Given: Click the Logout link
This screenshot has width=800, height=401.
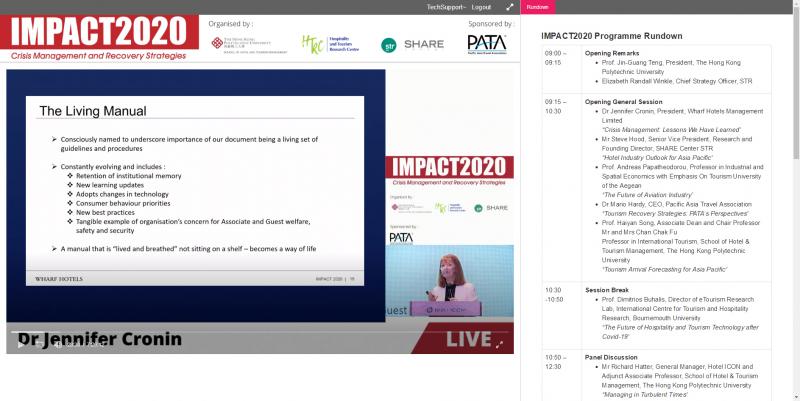Looking at the screenshot, I should [x=481, y=7].
